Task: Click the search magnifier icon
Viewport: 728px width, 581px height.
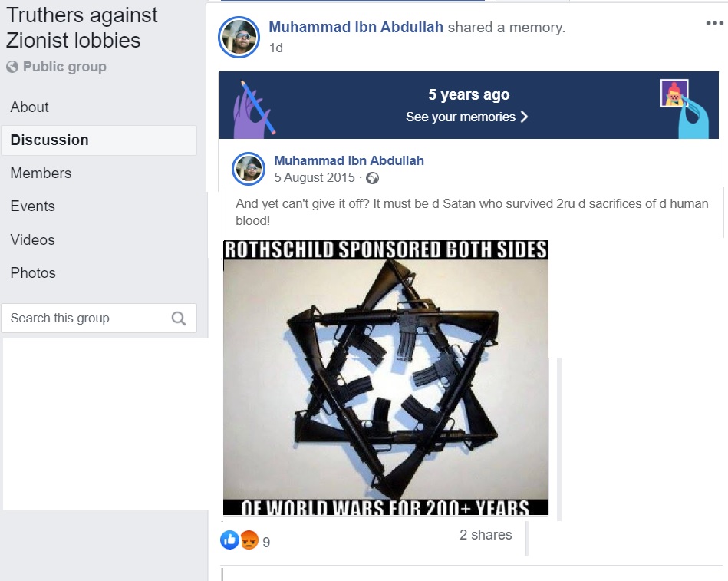Action: click(x=179, y=319)
